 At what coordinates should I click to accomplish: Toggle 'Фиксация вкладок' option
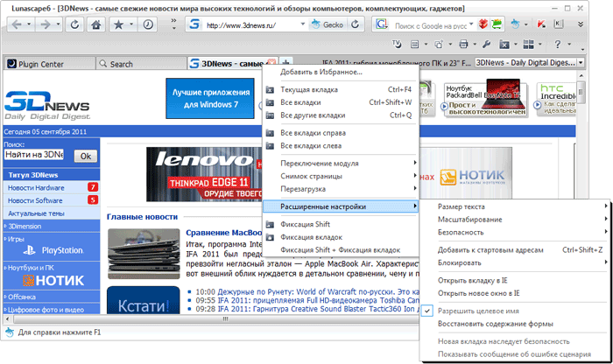click(341, 237)
